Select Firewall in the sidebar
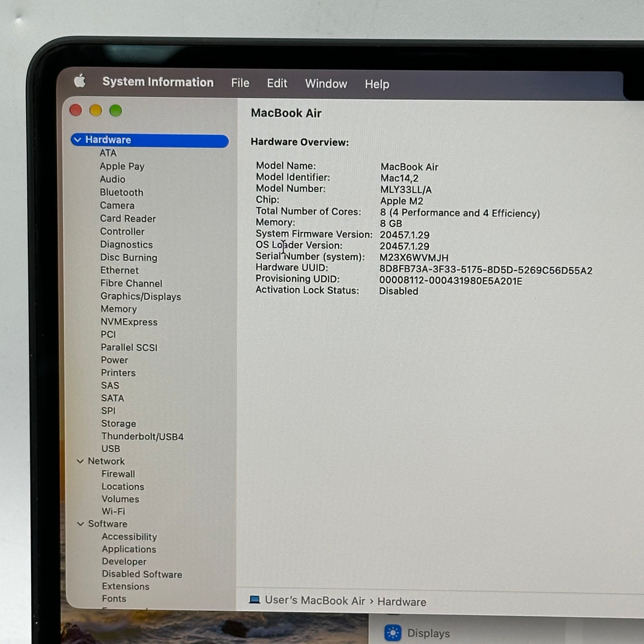The height and width of the screenshot is (644, 644). coord(118,474)
